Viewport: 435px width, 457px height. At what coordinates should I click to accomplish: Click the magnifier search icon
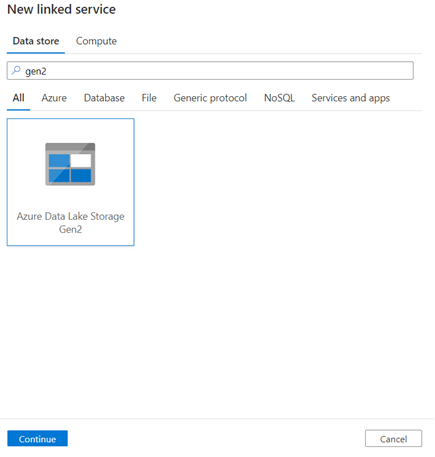pos(16,70)
